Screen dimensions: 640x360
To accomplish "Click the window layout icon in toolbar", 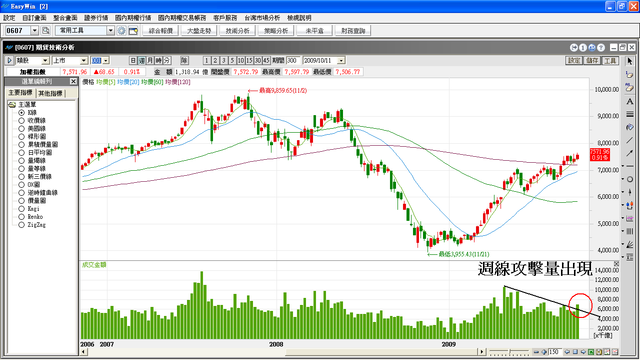I will [x=133, y=31].
